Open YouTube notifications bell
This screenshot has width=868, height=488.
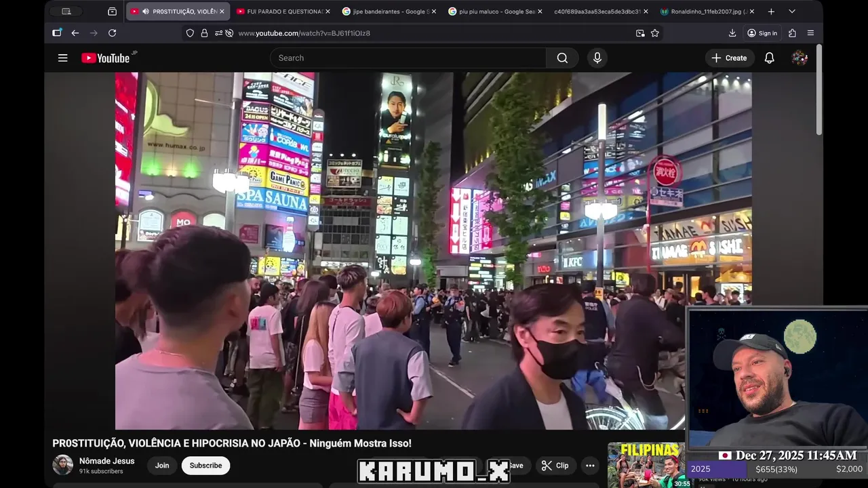(x=770, y=58)
